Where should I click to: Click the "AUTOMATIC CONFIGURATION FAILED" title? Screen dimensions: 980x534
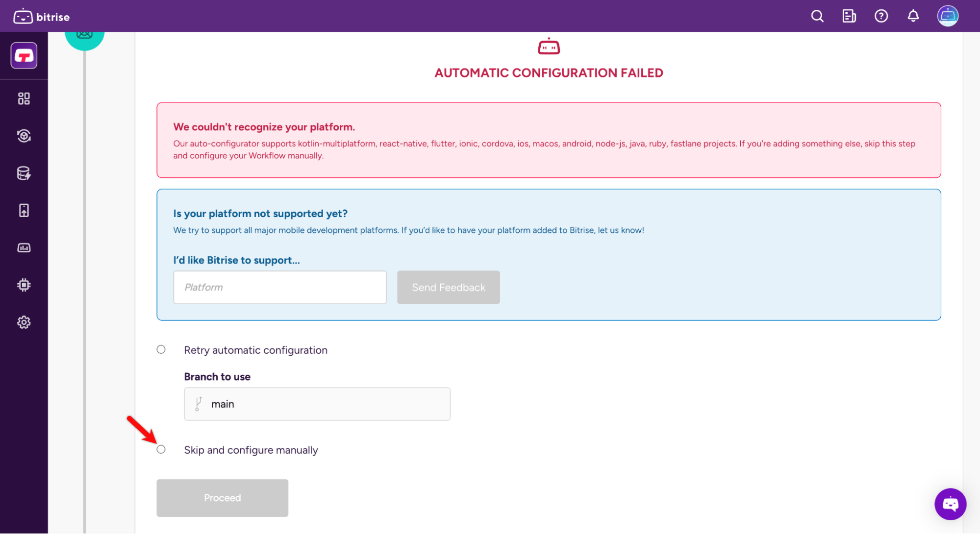549,73
